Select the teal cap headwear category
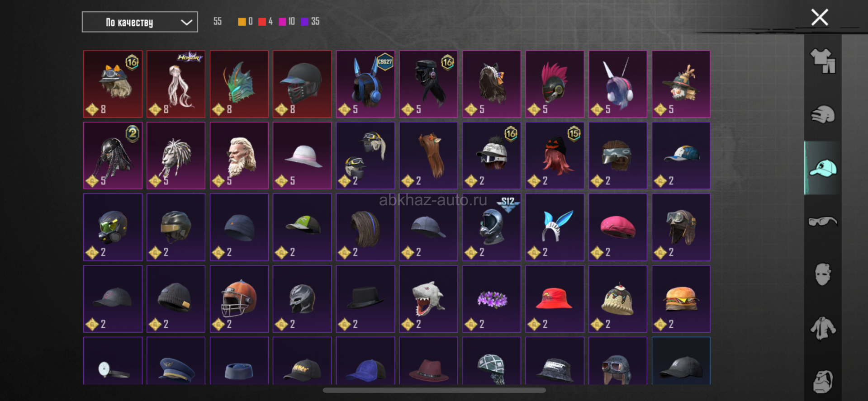This screenshot has height=401, width=868. click(823, 168)
